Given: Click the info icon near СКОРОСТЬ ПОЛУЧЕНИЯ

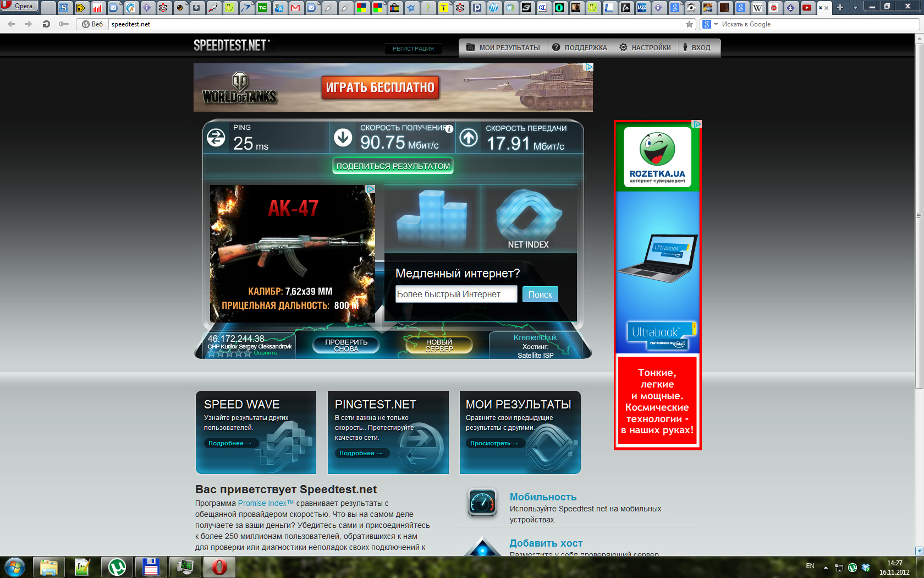Looking at the screenshot, I should 449,129.
